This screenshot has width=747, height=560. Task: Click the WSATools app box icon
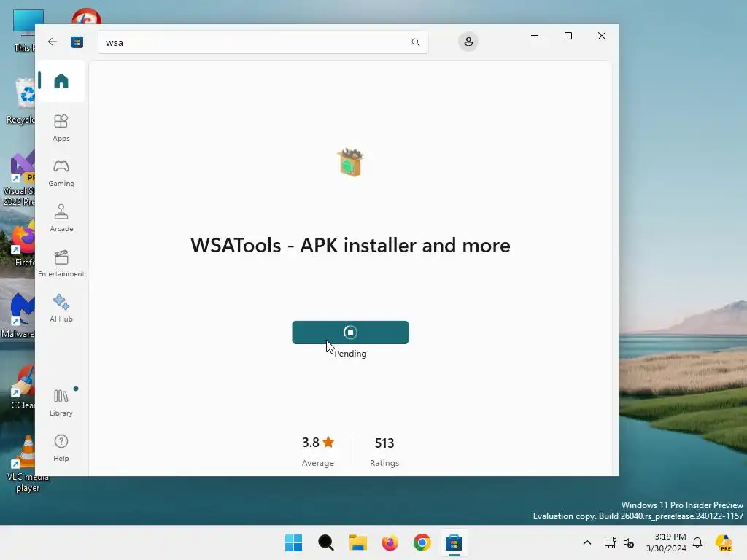(x=350, y=163)
